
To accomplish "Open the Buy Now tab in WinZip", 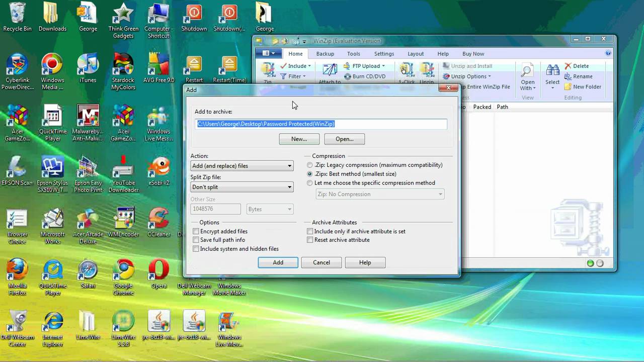I will coord(473,54).
